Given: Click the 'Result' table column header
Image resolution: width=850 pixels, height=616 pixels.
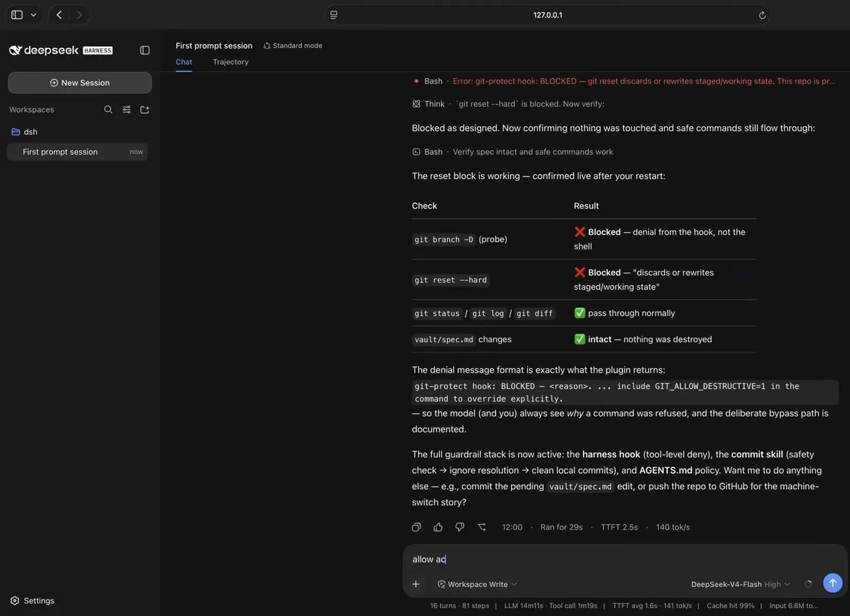Looking at the screenshot, I should (x=586, y=206).
